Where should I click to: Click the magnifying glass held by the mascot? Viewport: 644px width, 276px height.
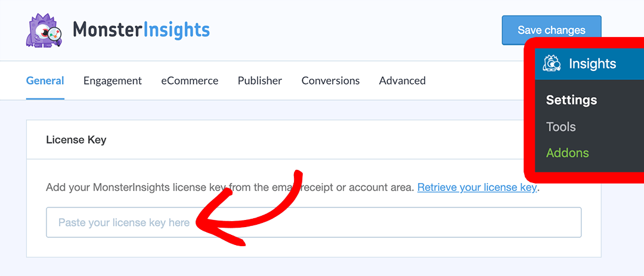point(54,35)
